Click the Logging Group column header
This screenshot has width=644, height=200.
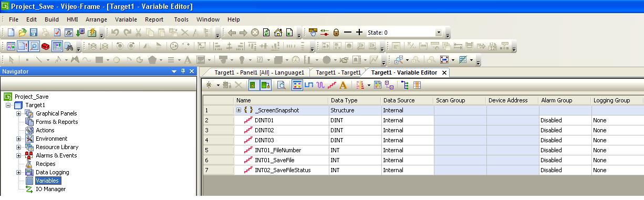(x=617, y=100)
